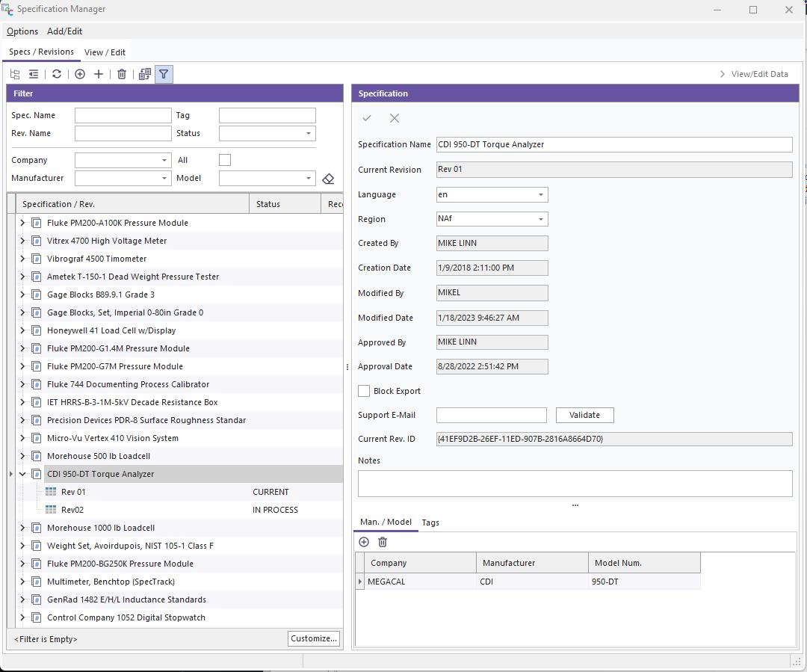Screen dimensions: 807x672
Task: Click the X cancel icon in Specification panel
Action: (395, 118)
